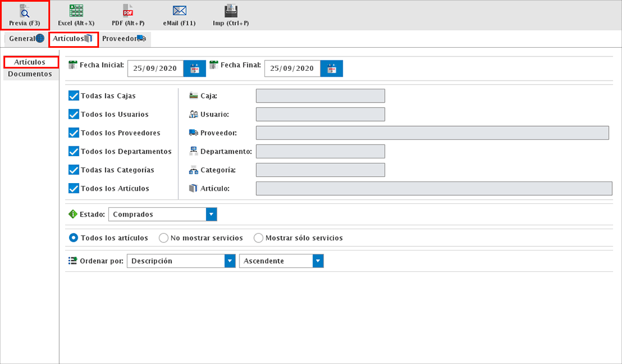Open the Proveedor tab
This screenshot has height=364, width=622.
pyautogui.click(x=123, y=39)
